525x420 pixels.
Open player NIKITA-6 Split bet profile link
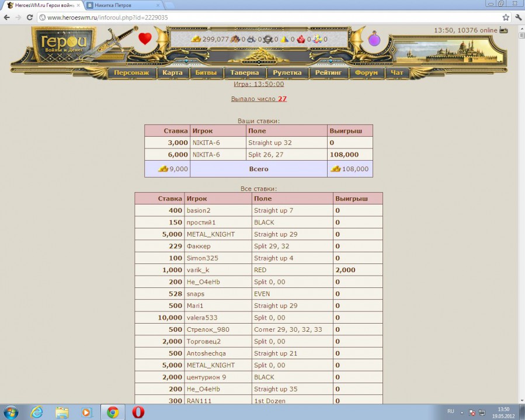pyautogui.click(x=206, y=155)
